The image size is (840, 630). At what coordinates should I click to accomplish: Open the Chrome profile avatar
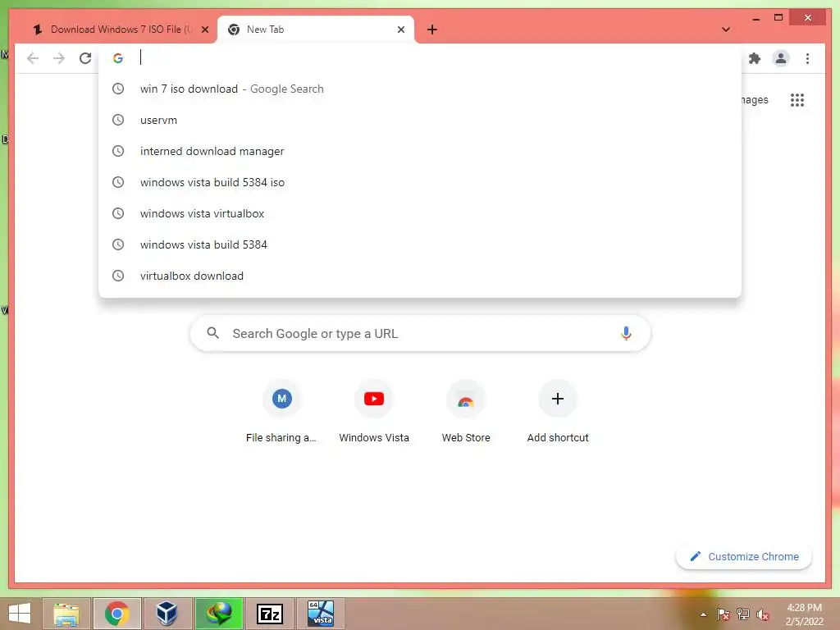coord(781,58)
